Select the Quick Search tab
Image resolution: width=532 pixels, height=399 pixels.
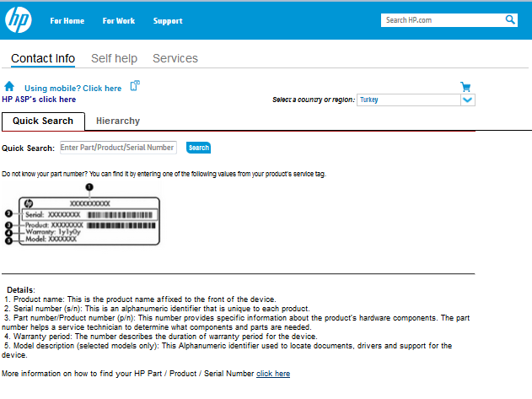click(x=43, y=121)
